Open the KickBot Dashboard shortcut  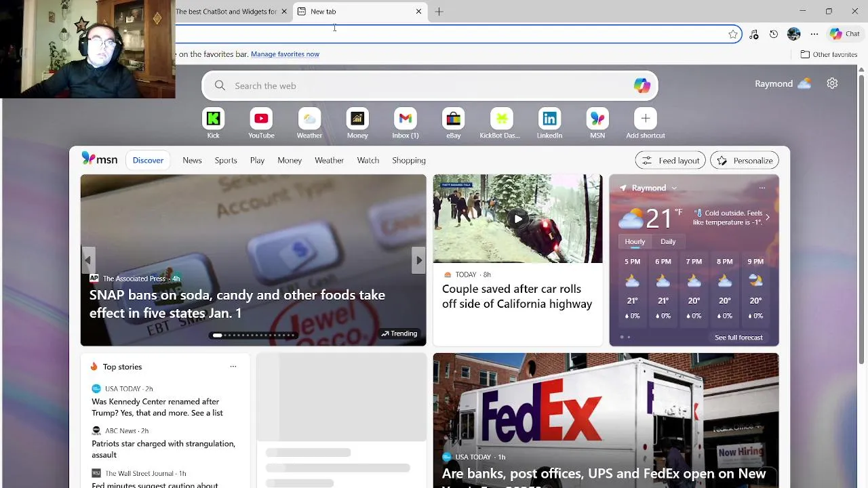point(502,119)
